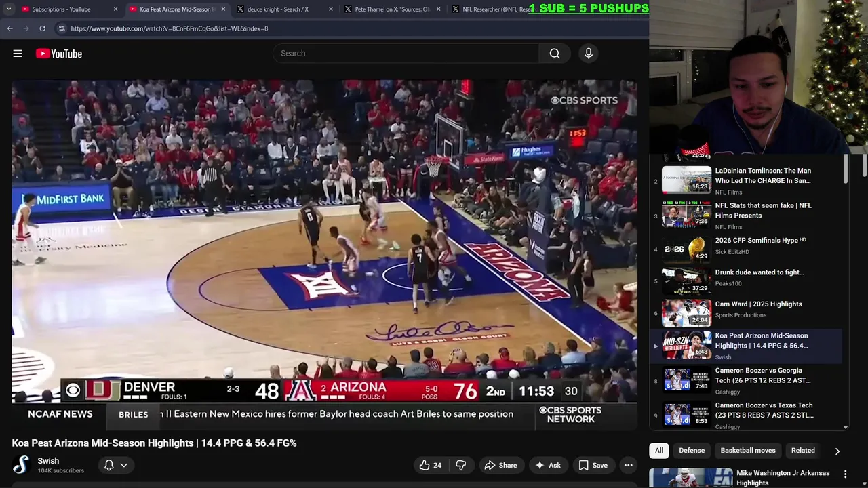Open NFL Stats that seem fake video

point(763,210)
